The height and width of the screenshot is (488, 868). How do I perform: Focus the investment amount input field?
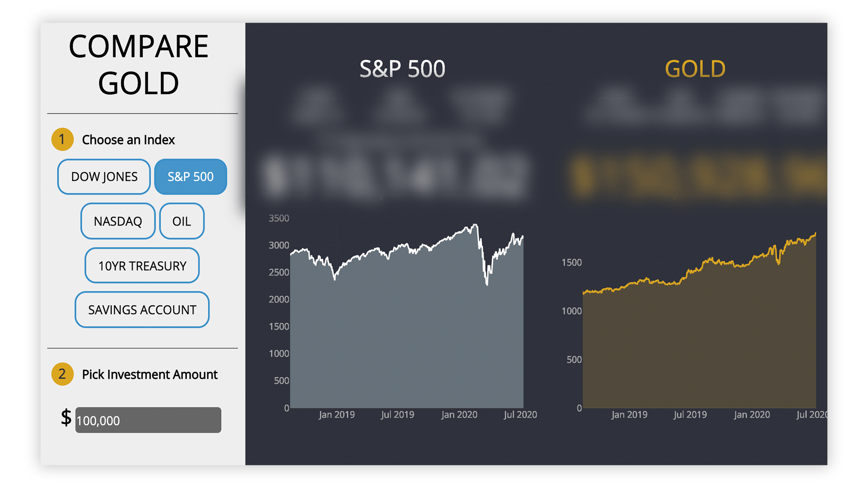click(148, 420)
